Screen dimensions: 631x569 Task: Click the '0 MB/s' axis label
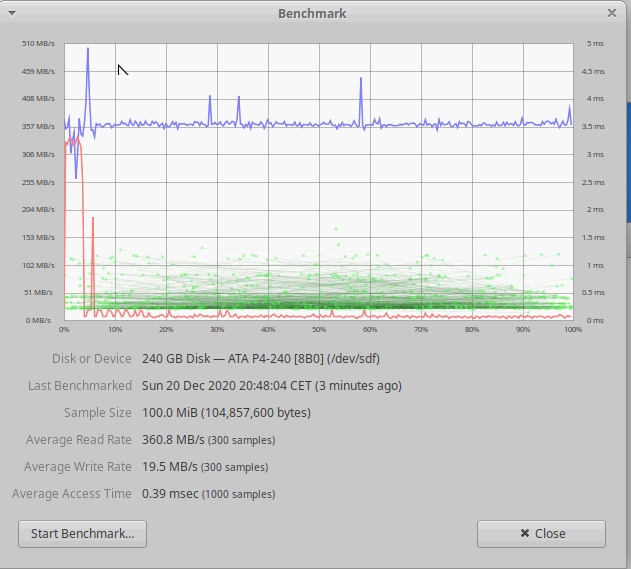tap(38, 321)
